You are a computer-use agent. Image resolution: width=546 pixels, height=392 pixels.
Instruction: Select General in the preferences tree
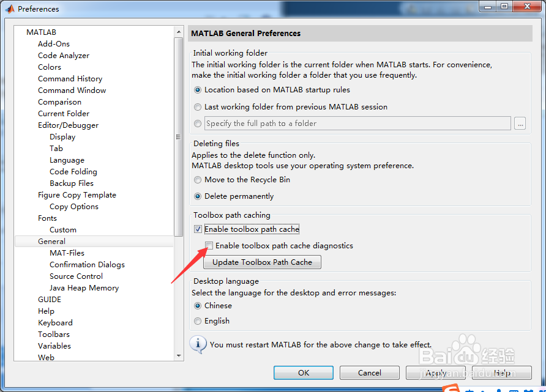[x=94, y=242]
